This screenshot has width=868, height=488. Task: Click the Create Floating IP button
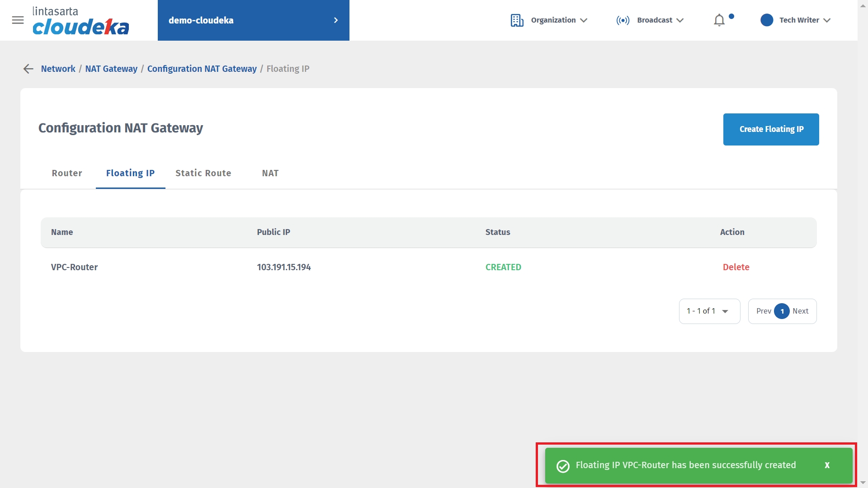point(771,129)
